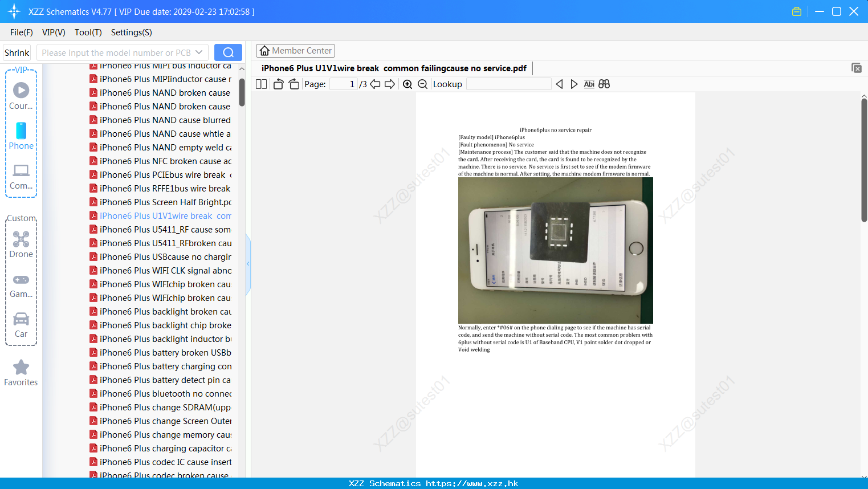Screen dimensions: 868x489
Task: Open 'iPhone6 Plus battery detect pin' file
Action: (161, 380)
